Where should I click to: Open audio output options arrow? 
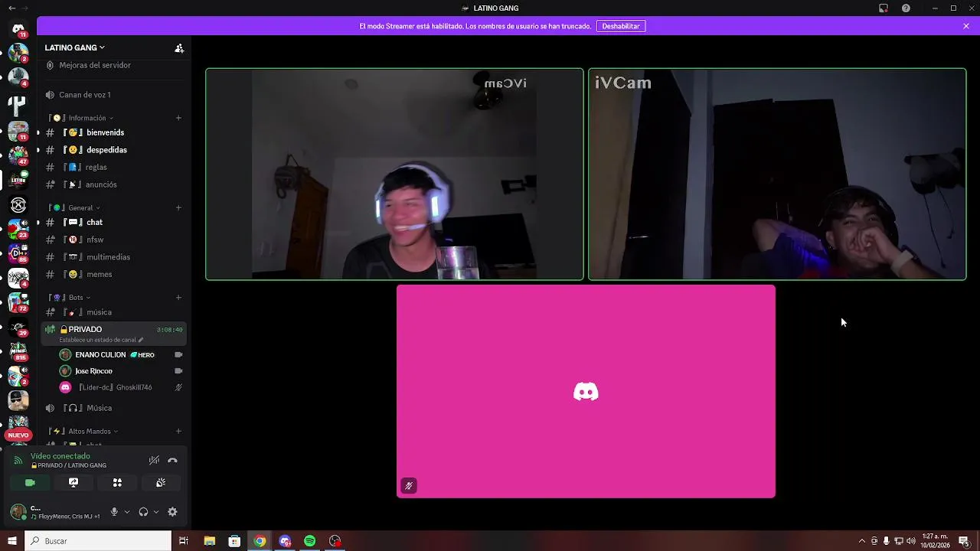click(x=156, y=512)
